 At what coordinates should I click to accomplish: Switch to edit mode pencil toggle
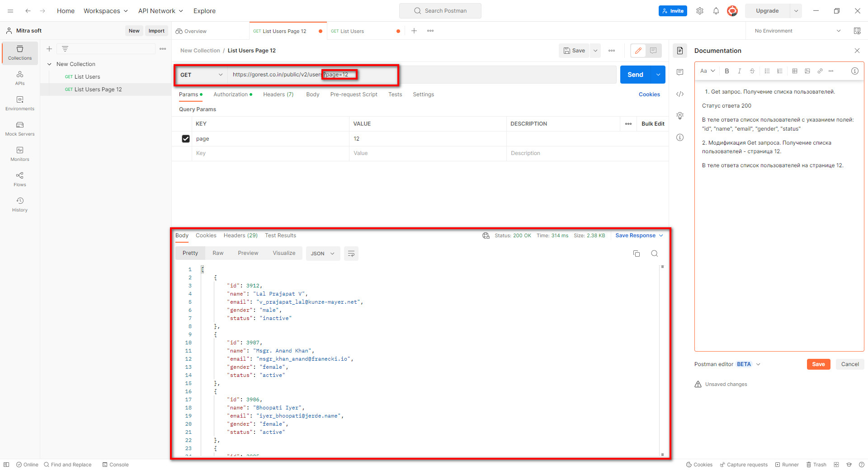tap(638, 51)
